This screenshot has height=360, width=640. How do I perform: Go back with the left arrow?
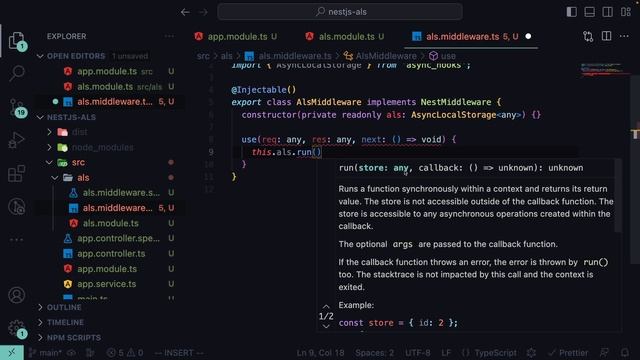tap(185, 12)
